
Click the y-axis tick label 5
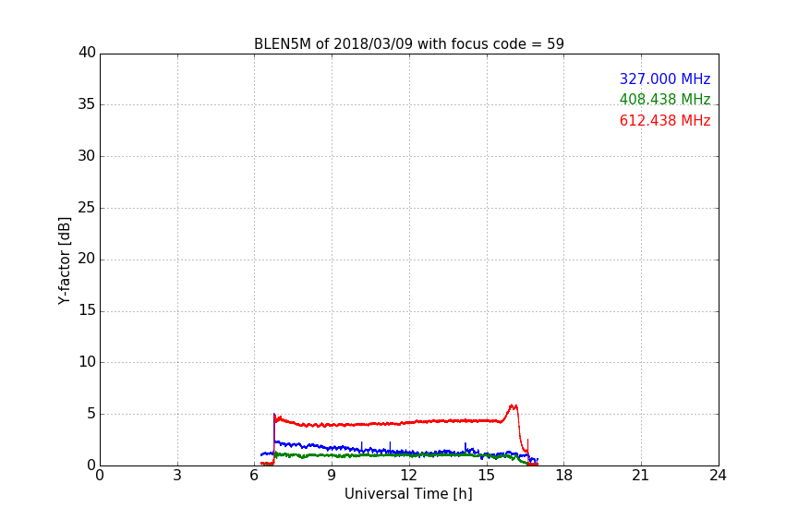[91, 414]
